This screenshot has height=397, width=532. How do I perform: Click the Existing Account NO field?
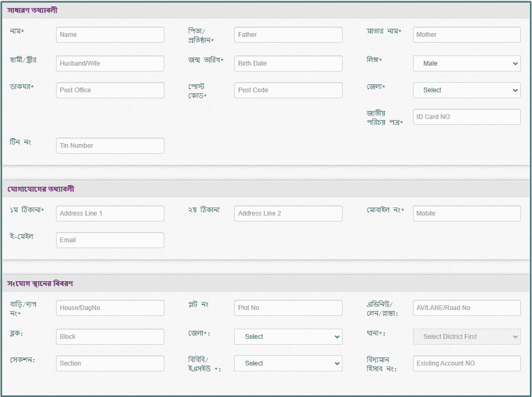466,363
